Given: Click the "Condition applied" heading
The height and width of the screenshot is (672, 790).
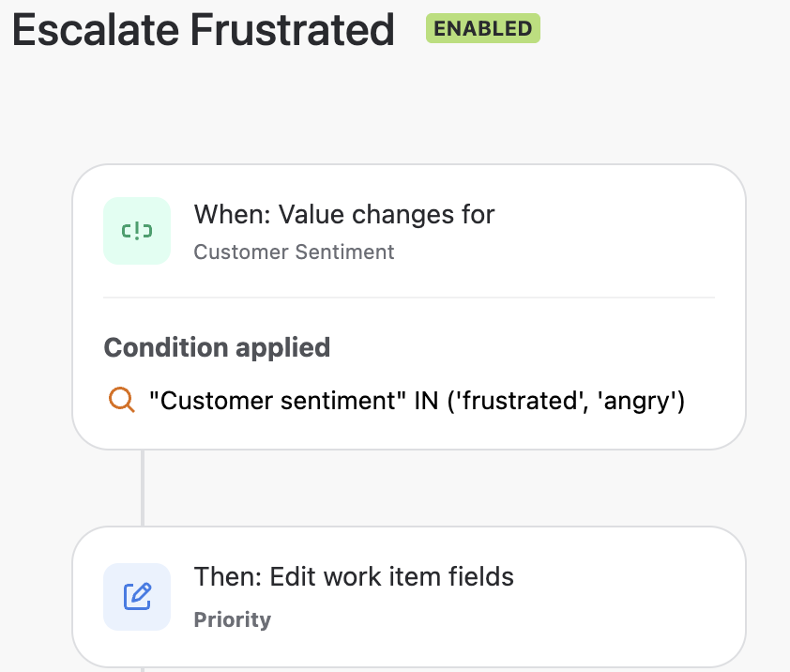Looking at the screenshot, I should (x=217, y=347).
